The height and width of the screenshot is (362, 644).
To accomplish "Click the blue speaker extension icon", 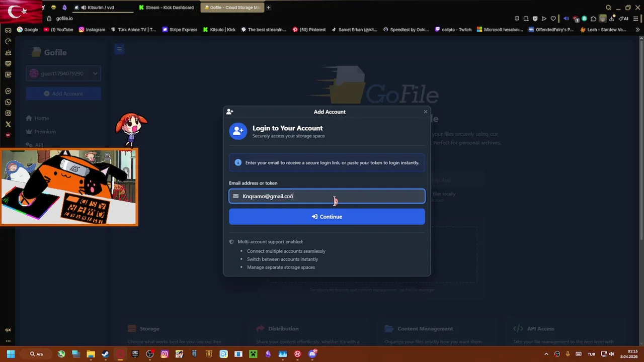I will (566, 19).
